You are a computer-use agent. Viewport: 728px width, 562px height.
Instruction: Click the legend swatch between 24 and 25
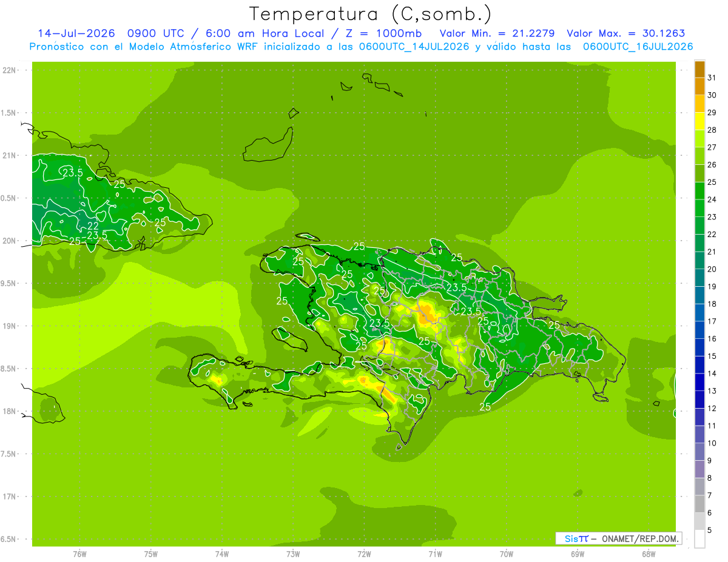coord(699,190)
